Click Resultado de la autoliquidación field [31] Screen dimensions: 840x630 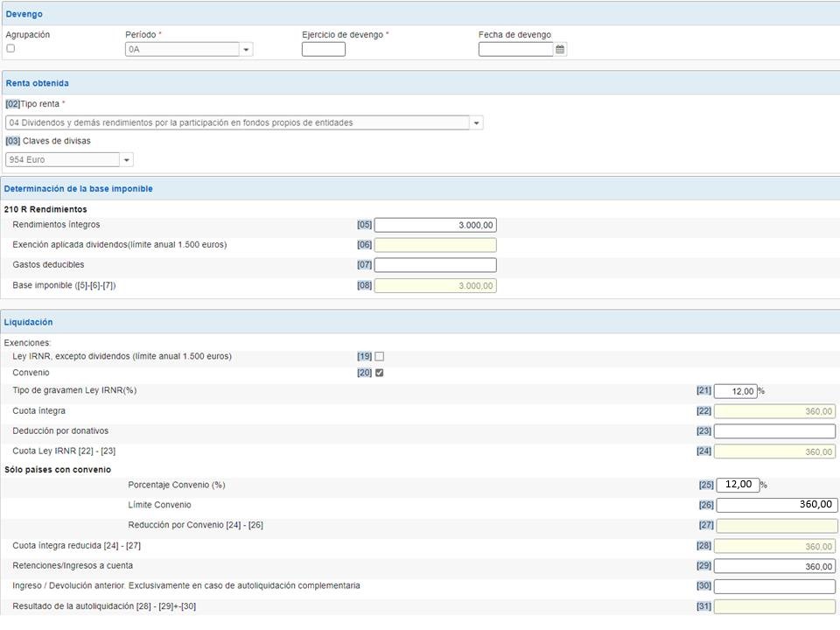[774, 606]
